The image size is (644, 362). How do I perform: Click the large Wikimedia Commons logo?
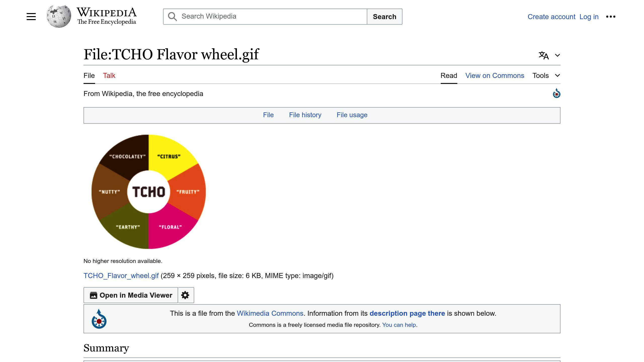(x=99, y=319)
